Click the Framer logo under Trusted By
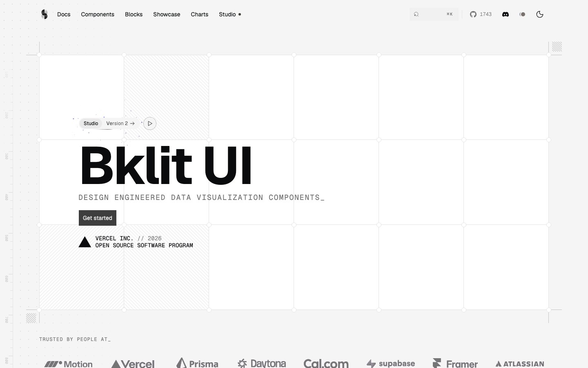Screen dimensions: 588x368 coord(455,363)
